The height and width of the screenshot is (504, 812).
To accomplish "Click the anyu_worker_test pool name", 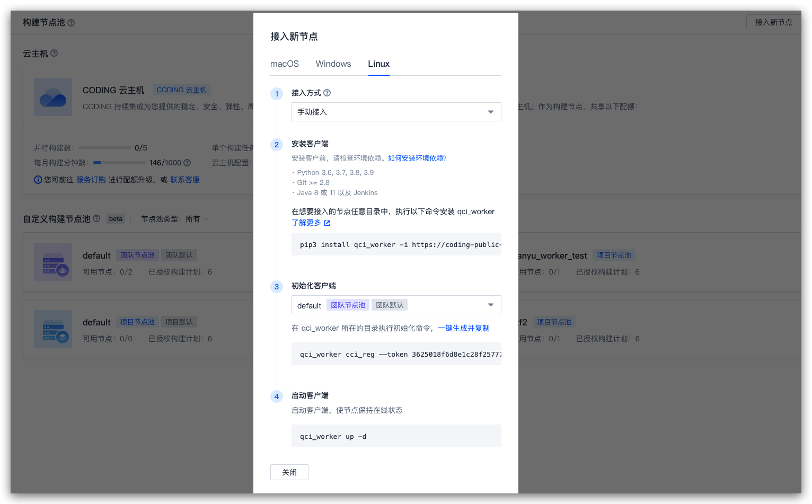I will pos(553,255).
